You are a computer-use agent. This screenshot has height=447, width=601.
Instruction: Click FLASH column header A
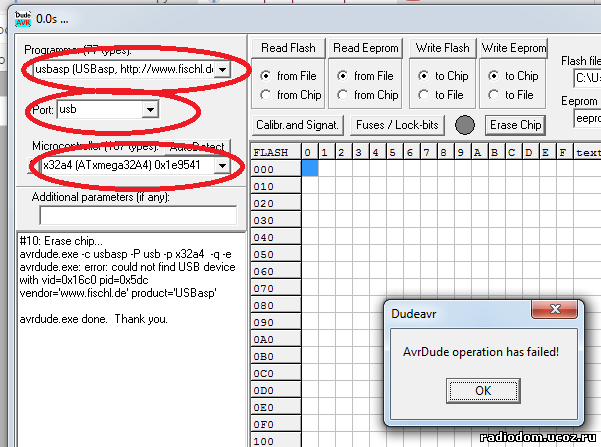pos(479,152)
